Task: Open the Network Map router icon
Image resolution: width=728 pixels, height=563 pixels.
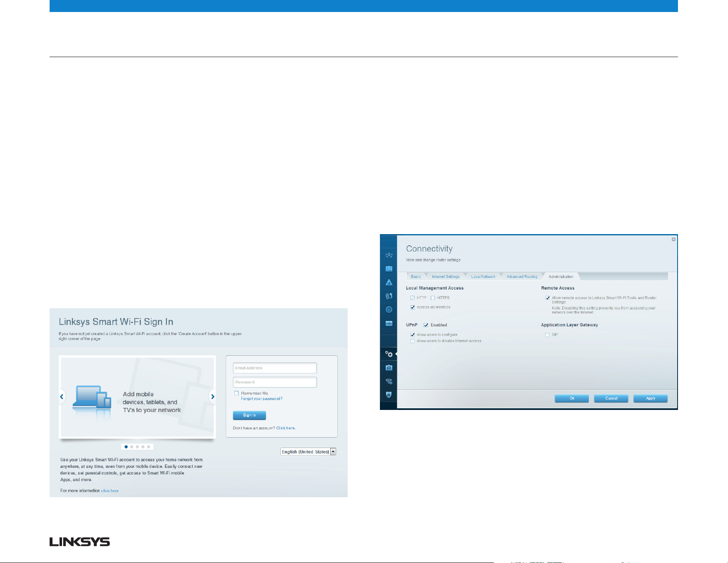Action: click(389, 255)
